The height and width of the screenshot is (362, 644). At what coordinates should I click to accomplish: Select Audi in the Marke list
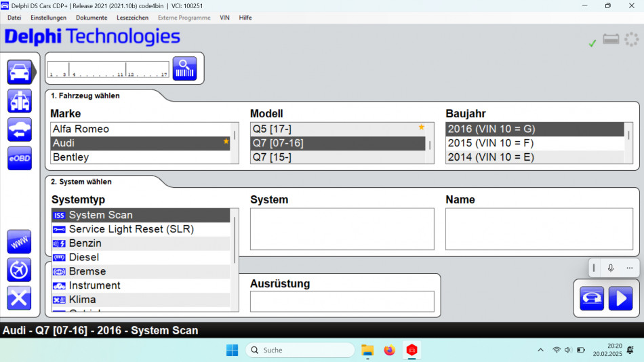(140, 143)
